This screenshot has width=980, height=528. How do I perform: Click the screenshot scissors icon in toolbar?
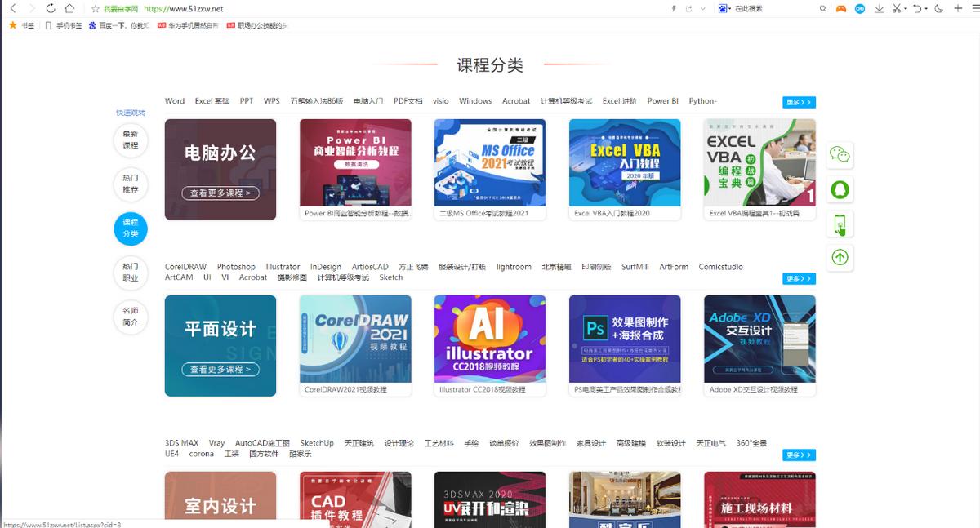[x=896, y=8]
